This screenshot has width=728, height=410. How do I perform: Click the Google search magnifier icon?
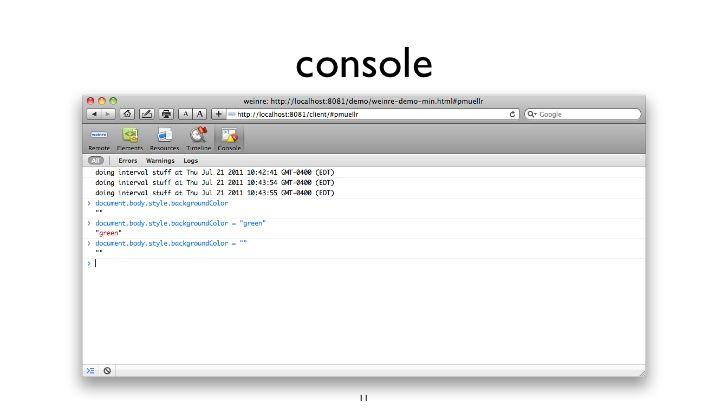pyautogui.click(x=532, y=114)
